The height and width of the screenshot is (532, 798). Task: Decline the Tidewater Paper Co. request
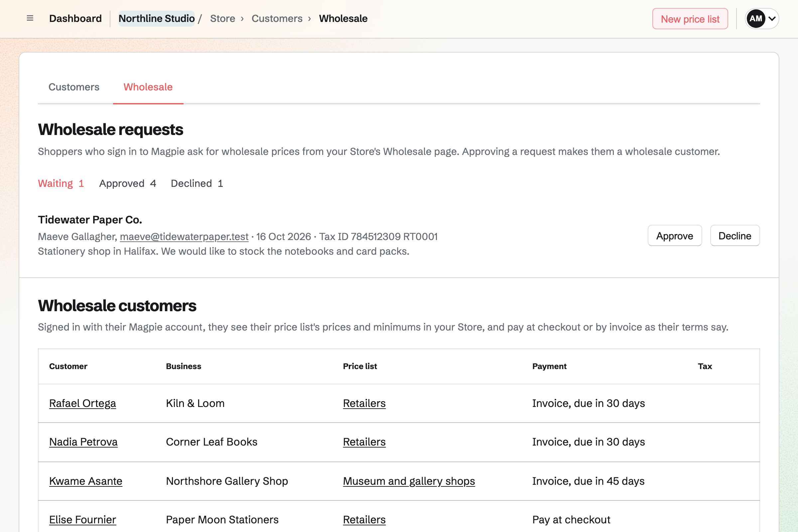tap(734, 236)
